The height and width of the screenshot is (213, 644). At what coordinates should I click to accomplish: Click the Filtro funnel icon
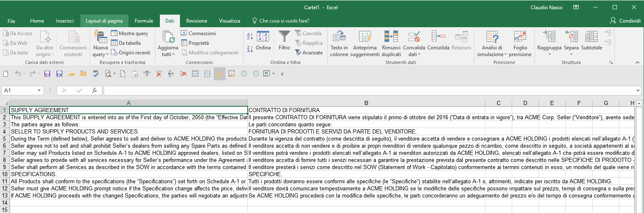point(284,36)
